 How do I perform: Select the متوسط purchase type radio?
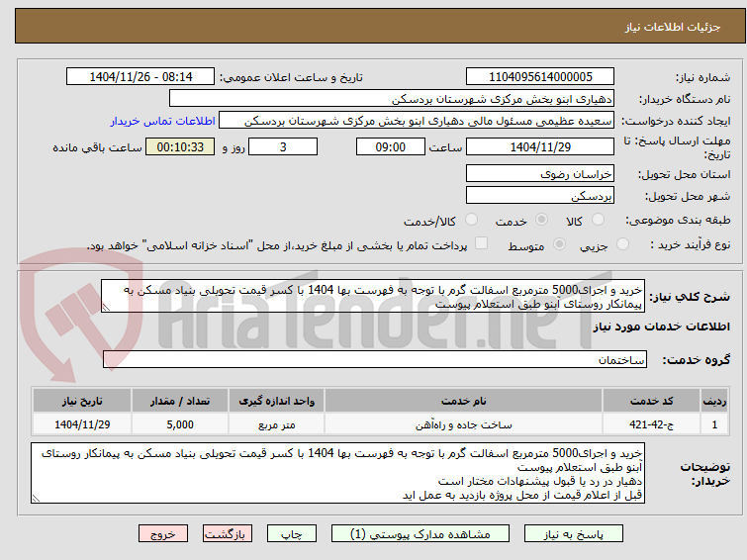tap(559, 244)
